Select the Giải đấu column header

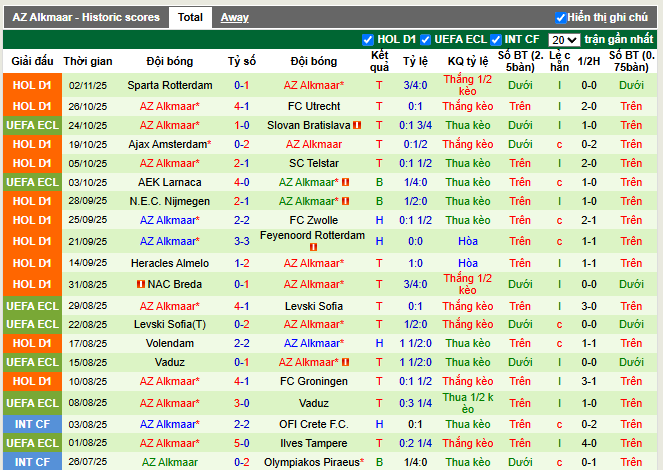[x=32, y=61]
